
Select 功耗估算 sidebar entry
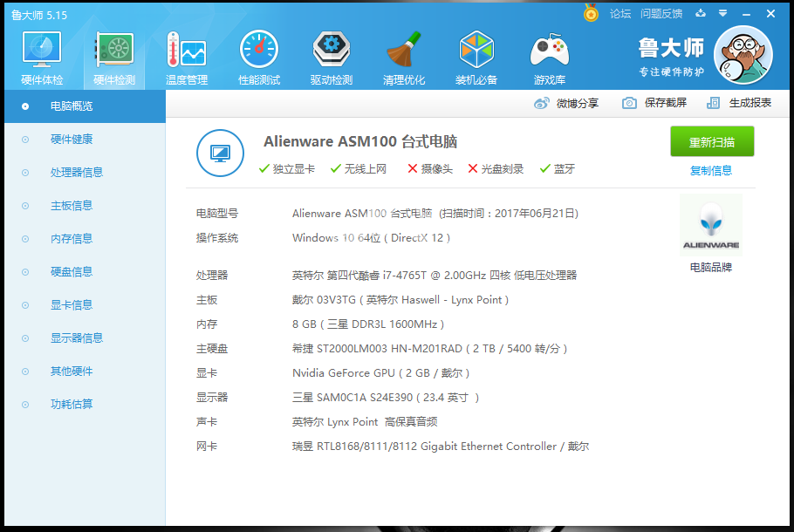click(72, 405)
